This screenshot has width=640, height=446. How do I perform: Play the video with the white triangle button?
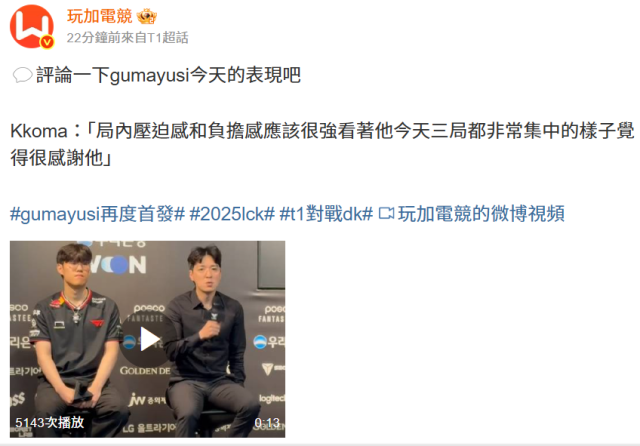coord(148,339)
